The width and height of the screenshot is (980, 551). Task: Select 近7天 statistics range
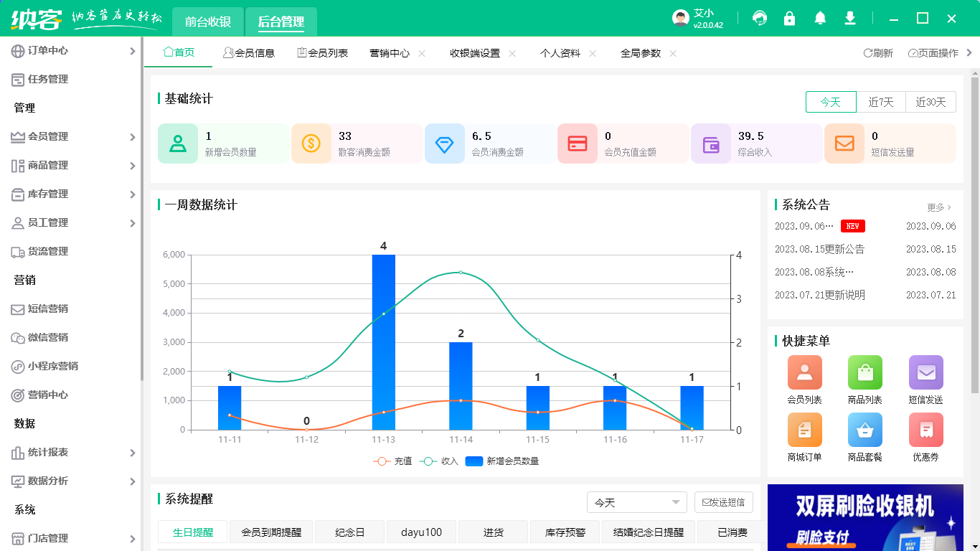click(880, 103)
